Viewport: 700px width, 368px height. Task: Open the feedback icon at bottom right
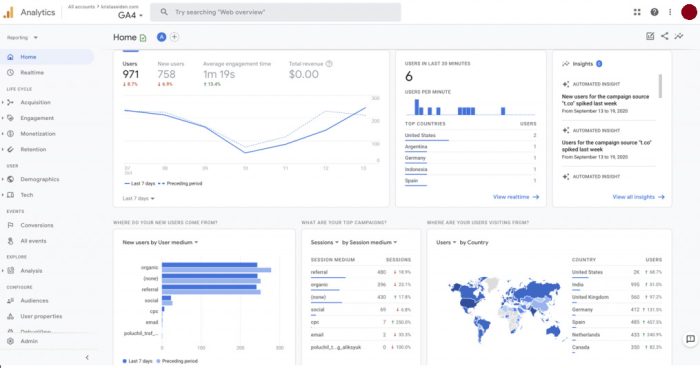(x=690, y=339)
